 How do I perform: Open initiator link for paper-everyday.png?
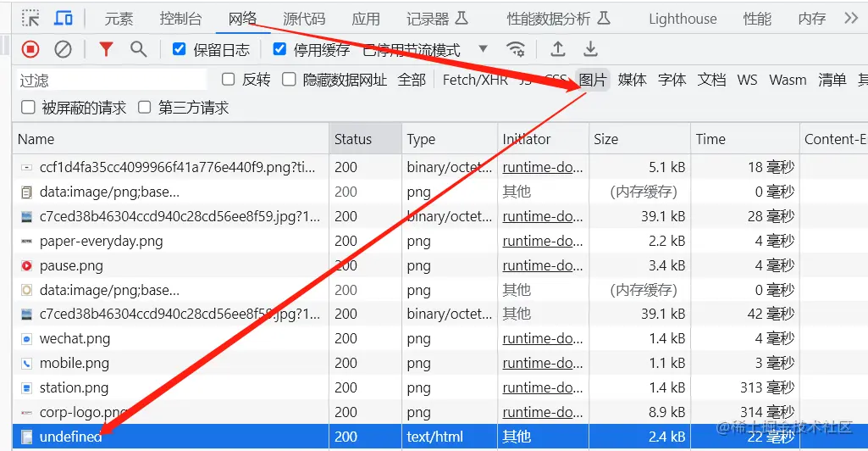543,241
